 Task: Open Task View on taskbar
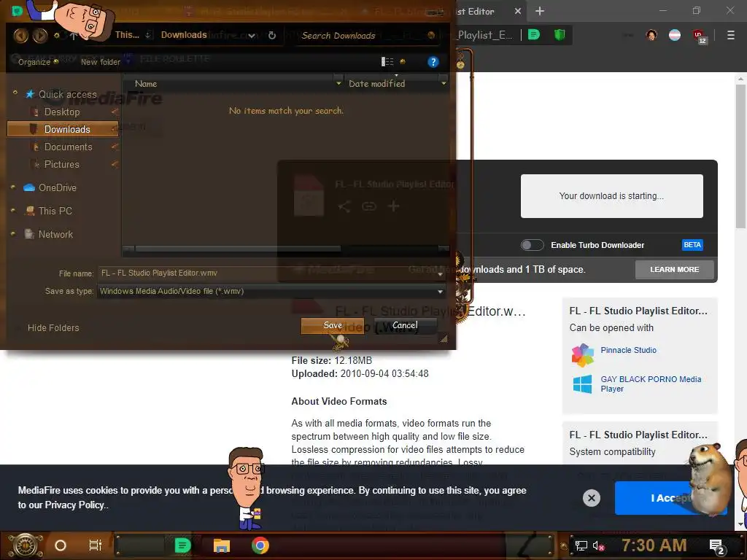coord(96,545)
